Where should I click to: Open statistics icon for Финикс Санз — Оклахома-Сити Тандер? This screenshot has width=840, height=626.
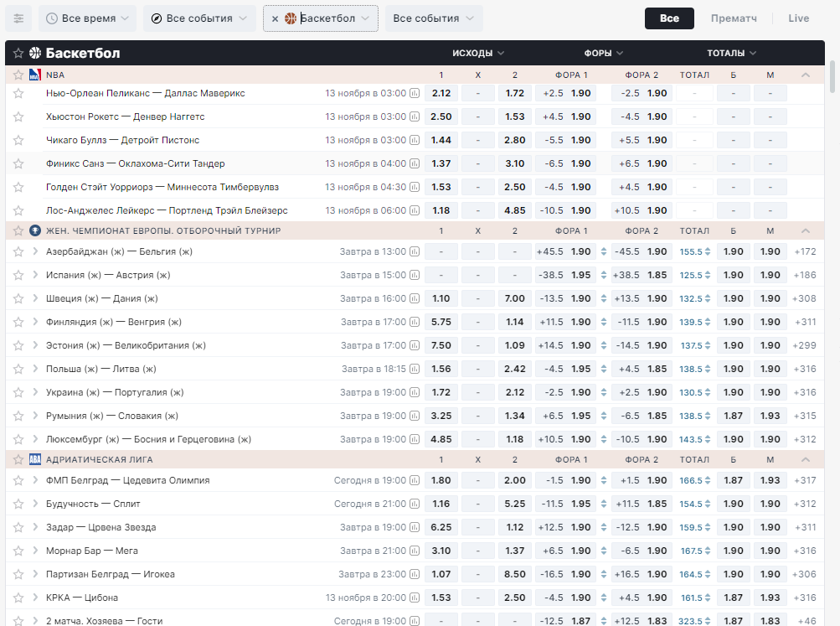[x=415, y=163]
